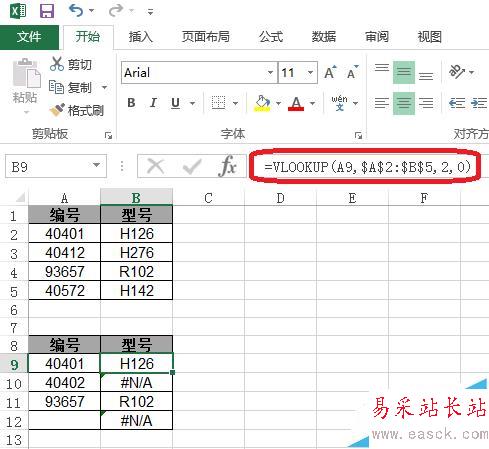Click the 格式刷 format painter
Screen dimensions: 489x449
(77, 110)
